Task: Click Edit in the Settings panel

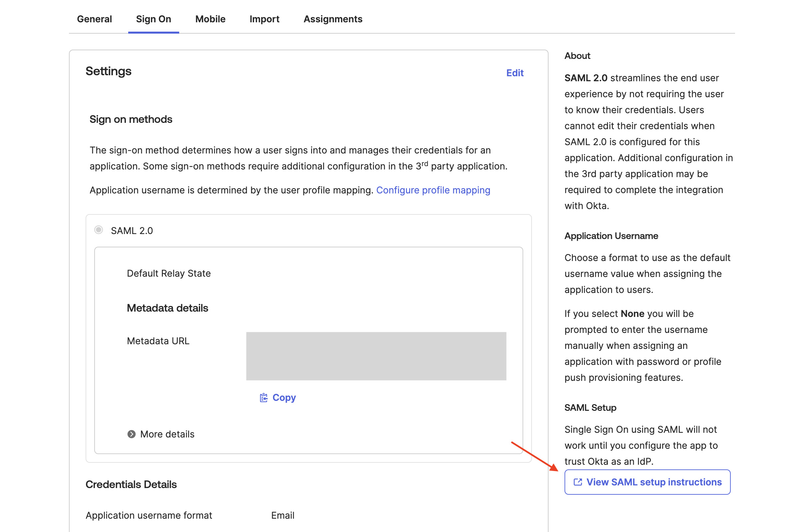Action: 515,73
